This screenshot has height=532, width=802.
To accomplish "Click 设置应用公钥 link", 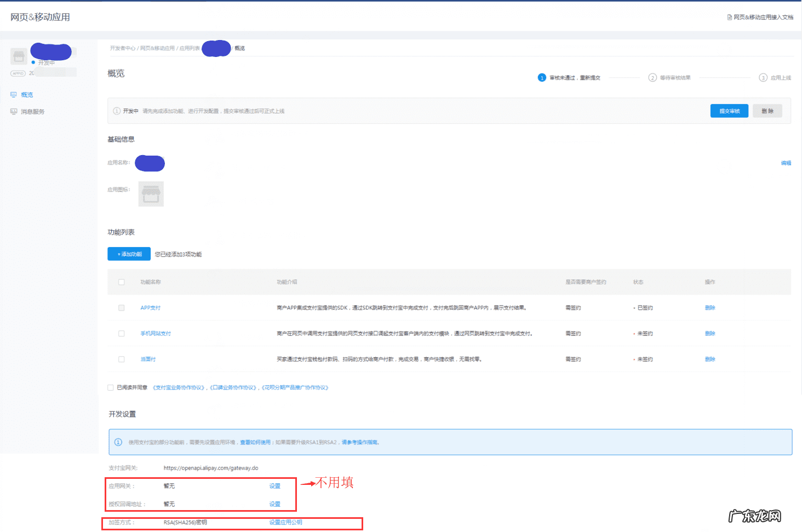I will [285, 522].
